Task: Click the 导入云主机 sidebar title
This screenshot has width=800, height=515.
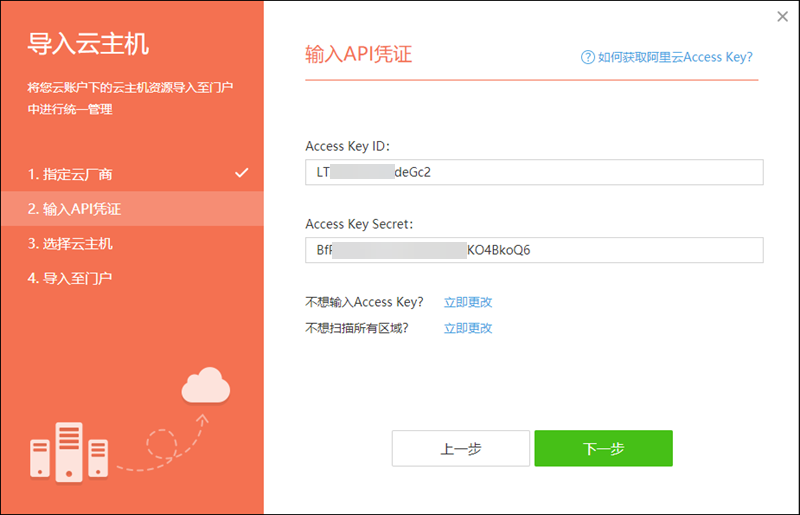Action: point(88,44)
